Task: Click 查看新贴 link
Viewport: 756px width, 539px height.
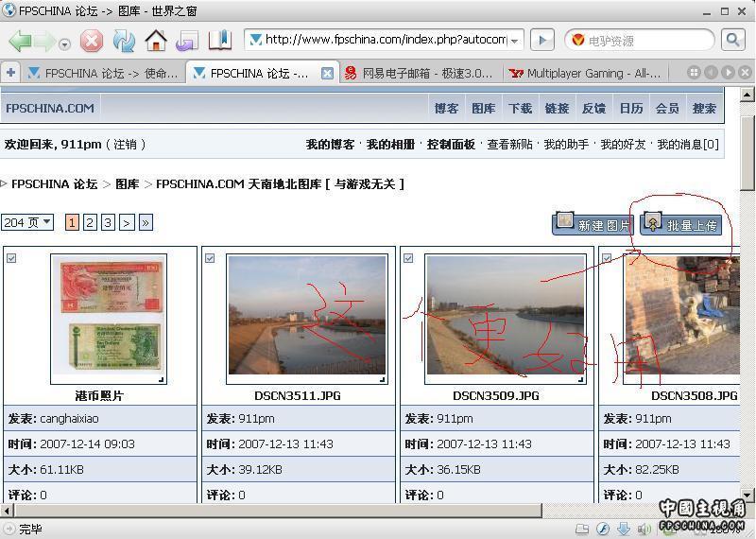Action: coord(509,145)
